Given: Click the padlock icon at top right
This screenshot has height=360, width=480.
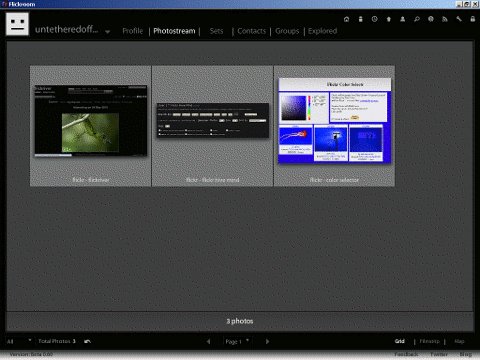Looking at the screenshot, I should pos(473,19).
